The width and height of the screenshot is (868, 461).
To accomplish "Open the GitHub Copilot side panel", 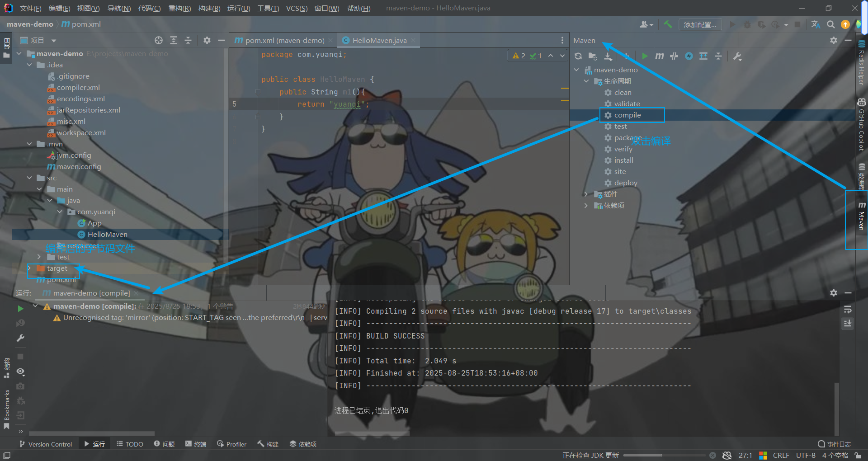I will pyautogui.click(x=861, y=124).
